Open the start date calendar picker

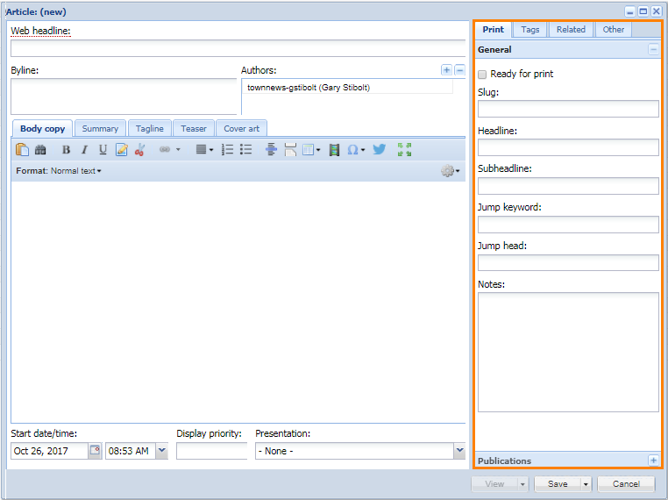point(95,451)
